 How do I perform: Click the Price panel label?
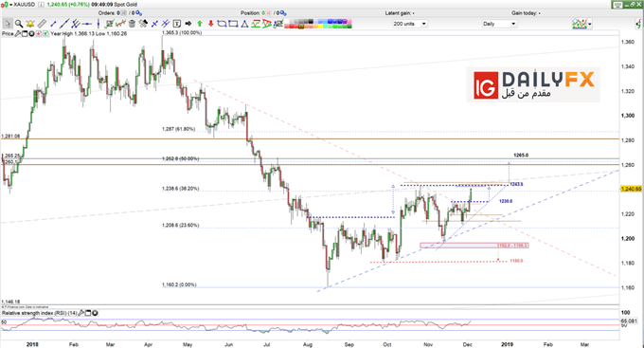[8, 34]
